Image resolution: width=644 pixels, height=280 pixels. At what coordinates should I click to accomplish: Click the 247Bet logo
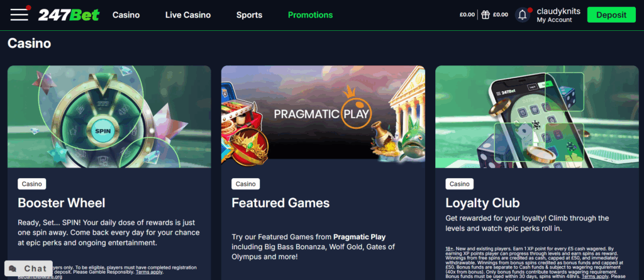coord(69,15)
